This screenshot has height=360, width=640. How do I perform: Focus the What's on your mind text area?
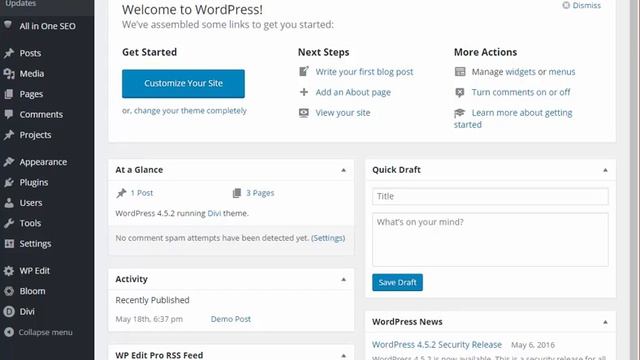[490, 240]
